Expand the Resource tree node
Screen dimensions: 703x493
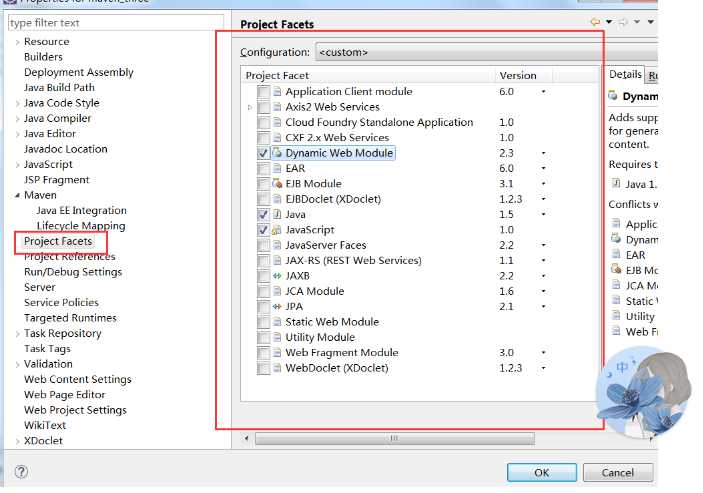click(17, 42)
